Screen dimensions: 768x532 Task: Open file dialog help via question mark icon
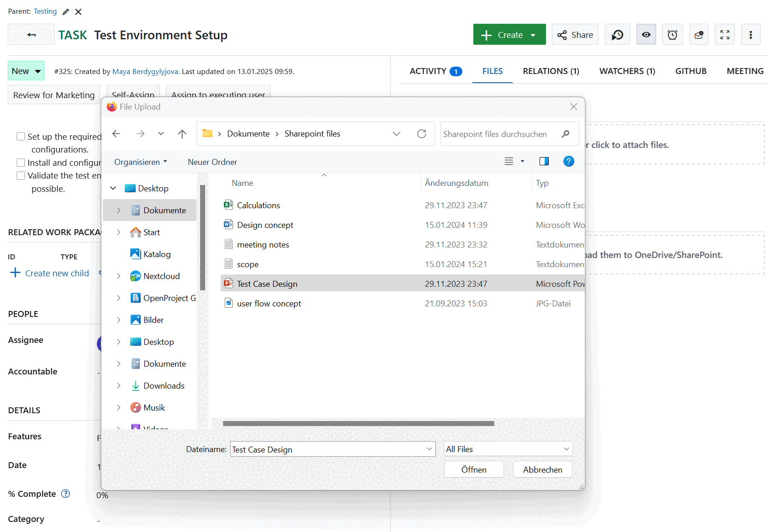568,161
